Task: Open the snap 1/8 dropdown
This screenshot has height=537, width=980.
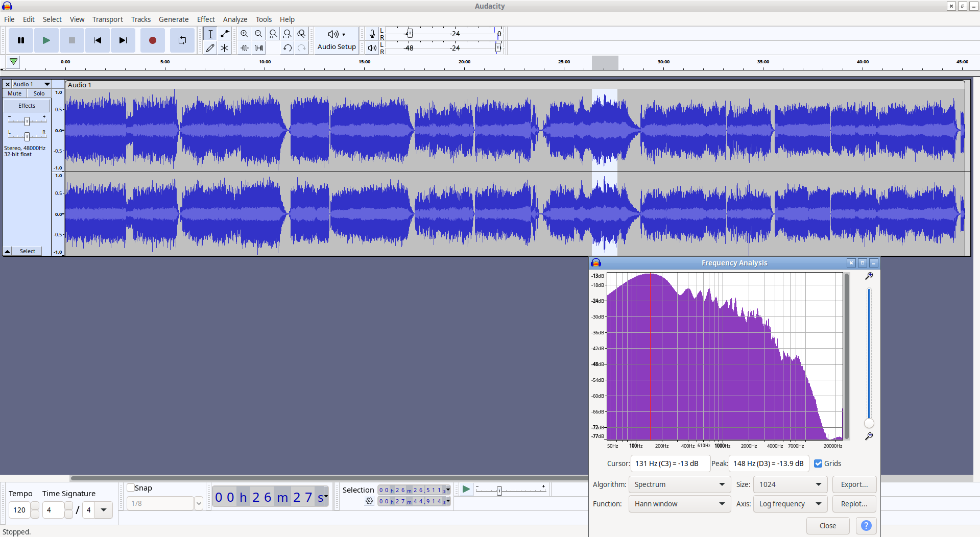Action: tap(199, 503)
